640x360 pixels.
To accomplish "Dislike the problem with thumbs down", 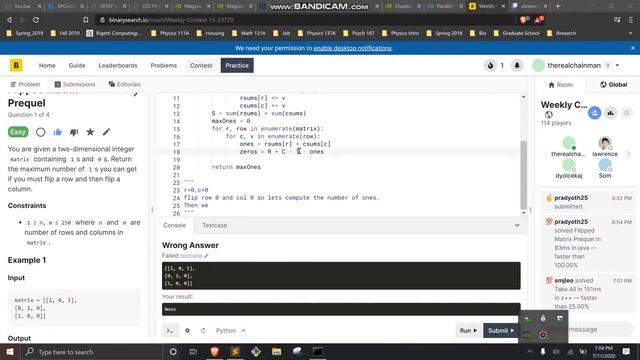I will click(74, 132).
